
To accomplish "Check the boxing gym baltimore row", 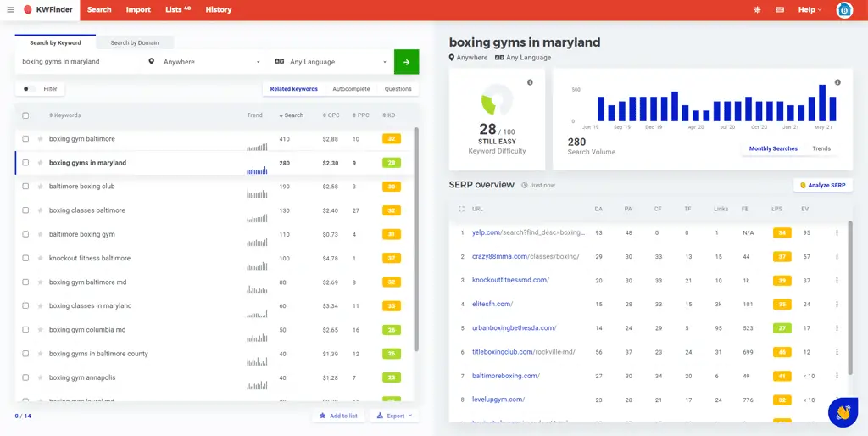I will click(x=25, y=139).
